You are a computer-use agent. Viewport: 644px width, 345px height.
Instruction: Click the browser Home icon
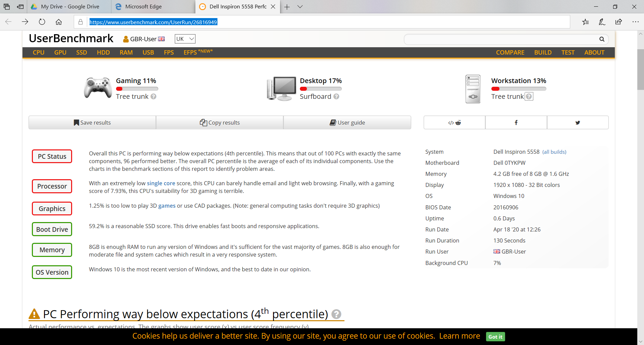pos(59,22)
